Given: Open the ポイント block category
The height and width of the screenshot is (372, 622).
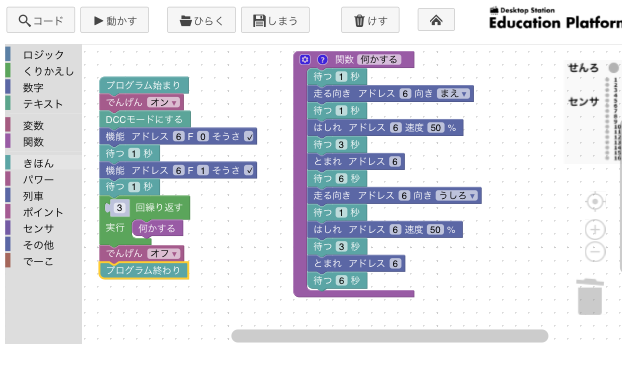Looking at the screenshot, I should tap(43, 212).
